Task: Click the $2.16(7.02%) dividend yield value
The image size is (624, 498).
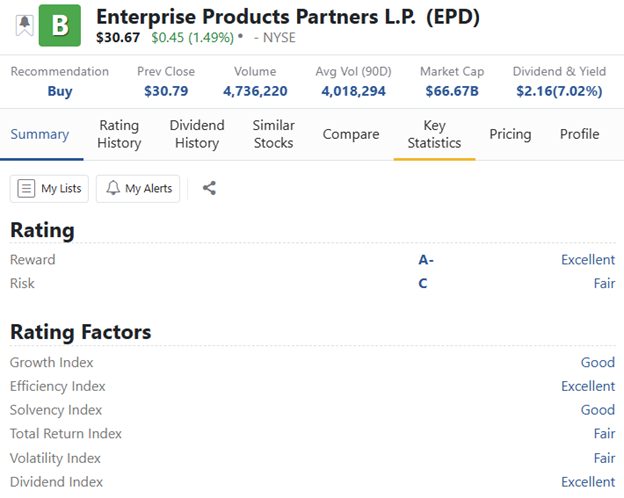Action: 558,91
